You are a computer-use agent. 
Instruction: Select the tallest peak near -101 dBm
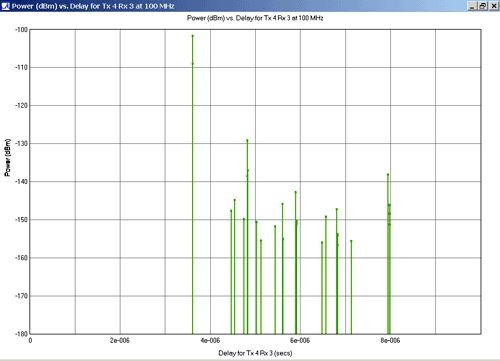point(192,36)
